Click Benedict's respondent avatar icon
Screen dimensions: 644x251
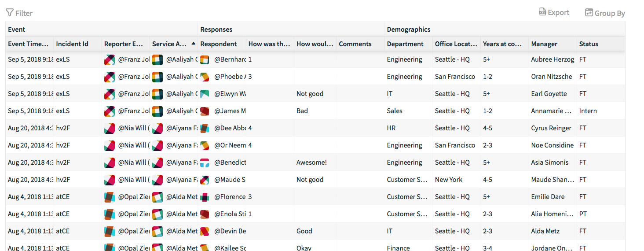[205, 162]
